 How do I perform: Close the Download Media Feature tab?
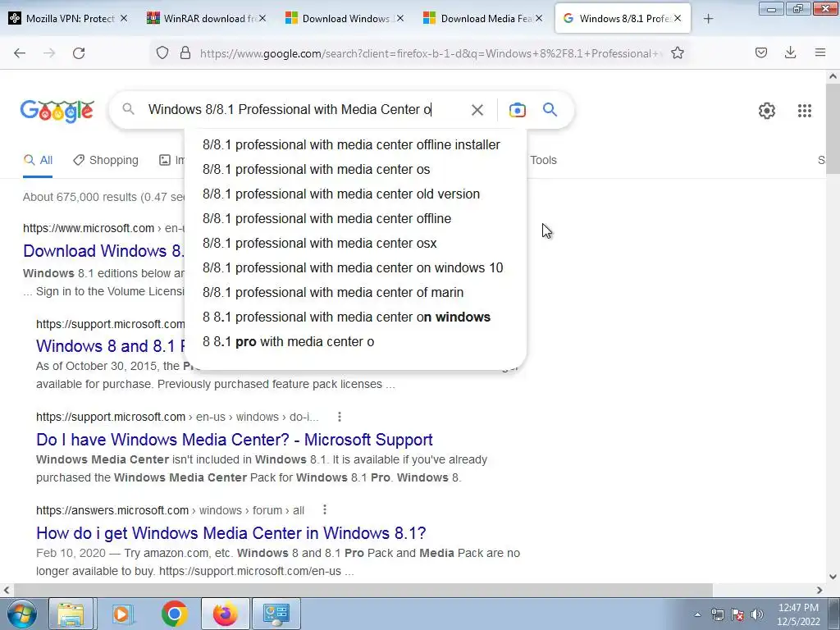pyautogui.click(x=539, y=18)
